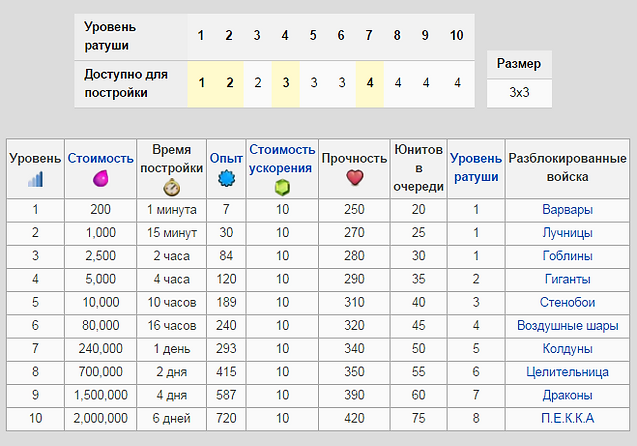Screen dimensions: 637x446
Task: Click the hitpoints value 420
Action: (x=354, y=418)
